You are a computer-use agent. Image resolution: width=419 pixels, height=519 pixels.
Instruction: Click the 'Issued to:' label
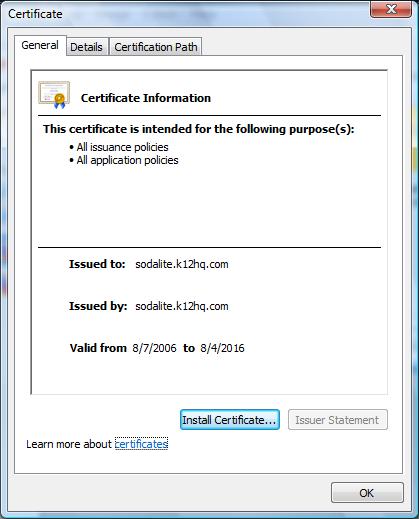coord(97,264)
